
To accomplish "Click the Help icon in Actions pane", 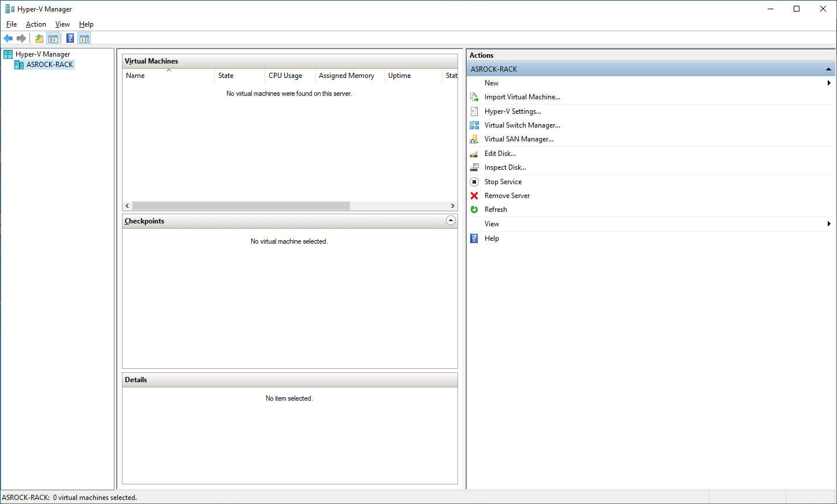I will point(474,238).
